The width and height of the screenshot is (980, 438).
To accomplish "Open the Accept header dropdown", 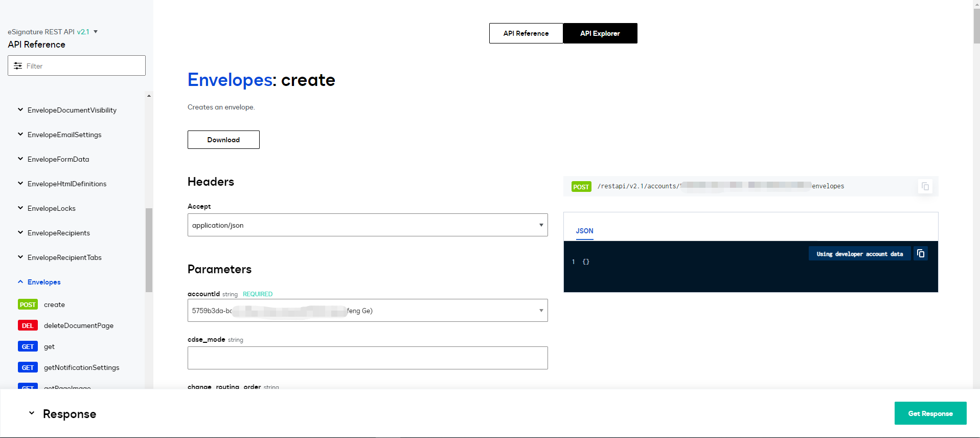I will [x=368, y=225].
